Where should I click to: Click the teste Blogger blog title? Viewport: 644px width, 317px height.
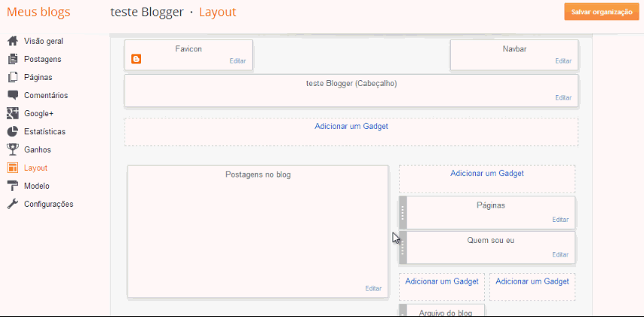[x=146, y=12]
